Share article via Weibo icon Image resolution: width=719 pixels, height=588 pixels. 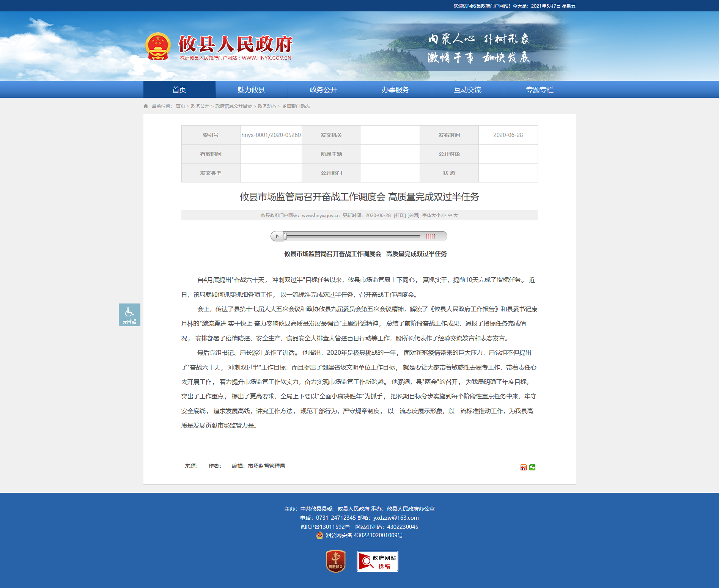pos(523,467)
